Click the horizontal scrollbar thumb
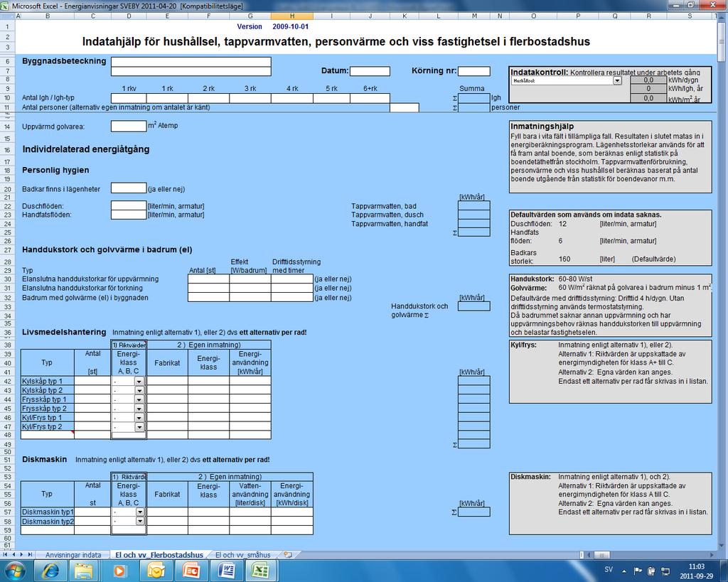 601,554
